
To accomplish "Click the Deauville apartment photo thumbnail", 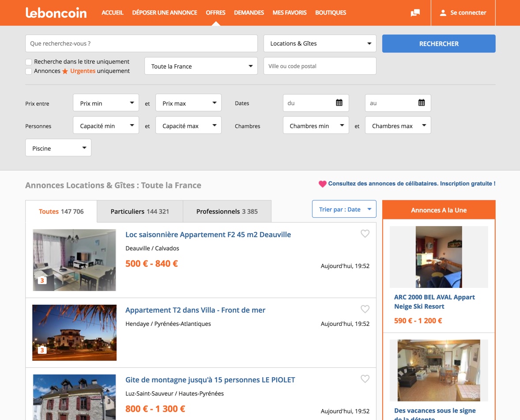I will 74,260.
